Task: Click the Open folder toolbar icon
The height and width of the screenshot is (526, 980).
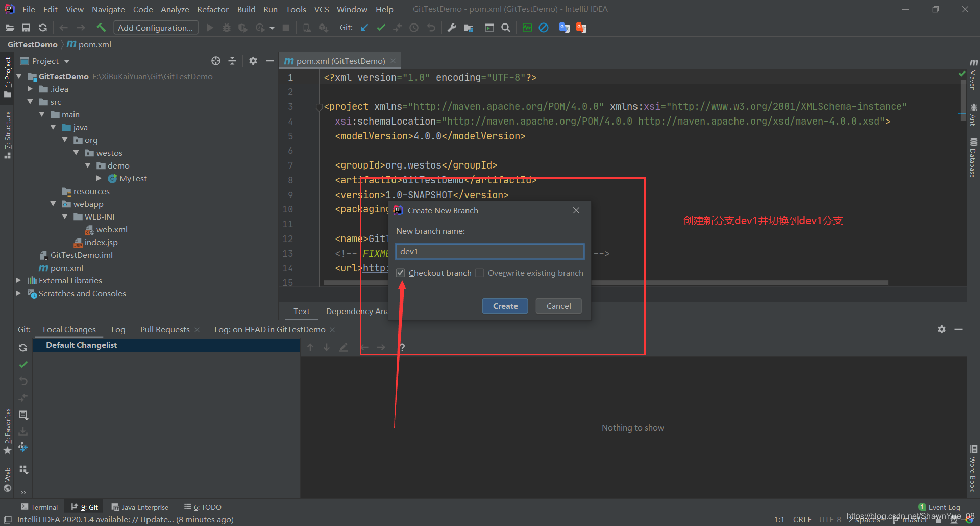Action: tap(10, 28)
